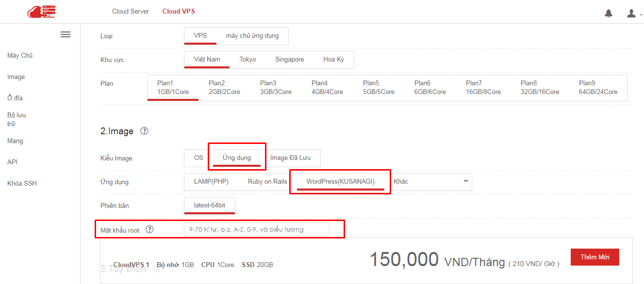The width and height of the screenshot is (644, 284).
Task: Open Mạng in the sidebar
Action: [15, 141]
